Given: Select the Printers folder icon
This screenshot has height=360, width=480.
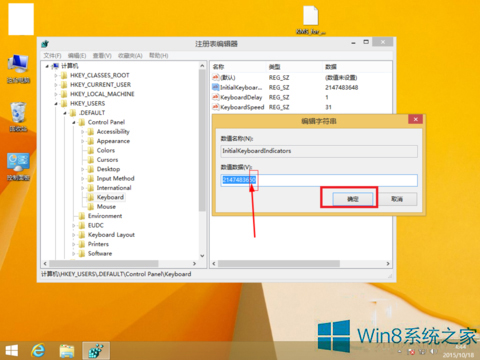Looking at the screenshot, I should 82,244.
